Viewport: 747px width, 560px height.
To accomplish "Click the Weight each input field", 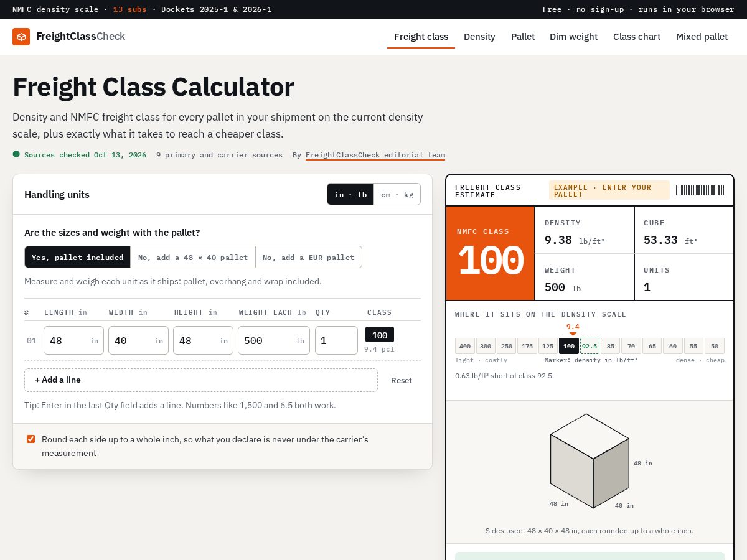I will tap(274, 340).
